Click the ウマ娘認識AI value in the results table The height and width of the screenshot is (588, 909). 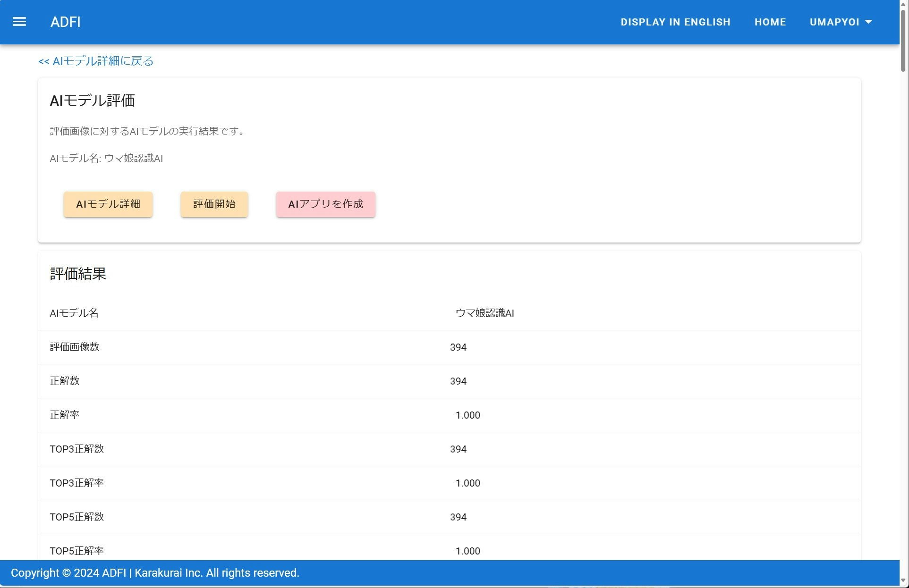pos(484,313)
